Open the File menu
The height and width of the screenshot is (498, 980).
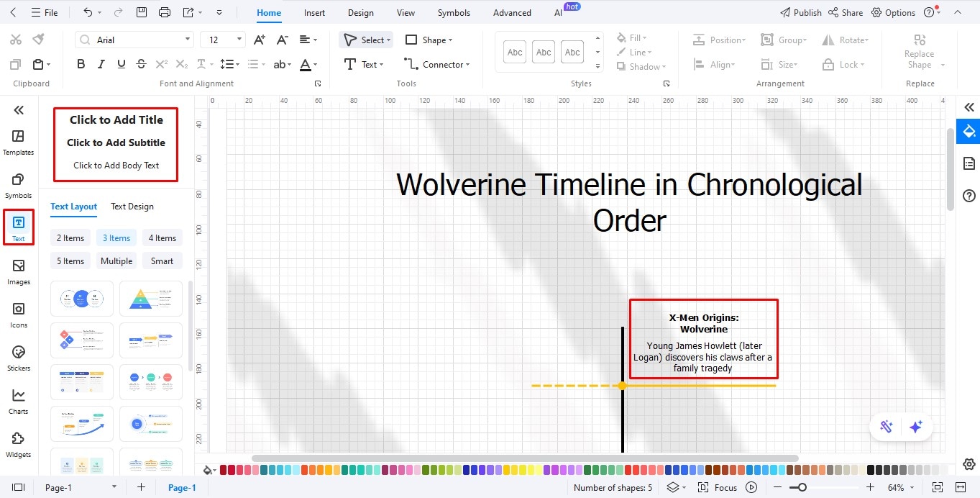45,12
